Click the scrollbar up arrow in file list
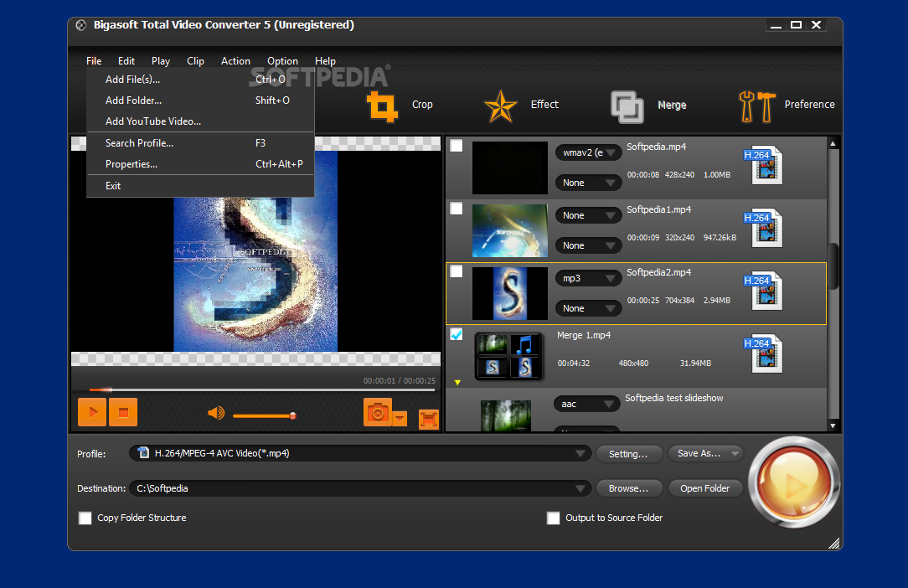908x588 pixels. tap(833, 143)
